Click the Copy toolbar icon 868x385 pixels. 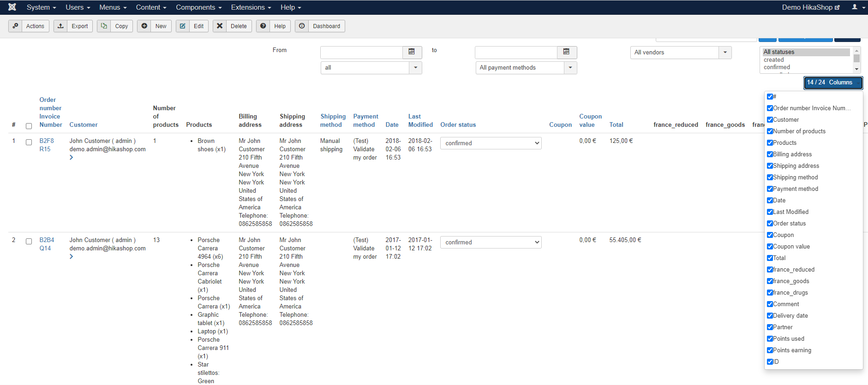[104, 26]
